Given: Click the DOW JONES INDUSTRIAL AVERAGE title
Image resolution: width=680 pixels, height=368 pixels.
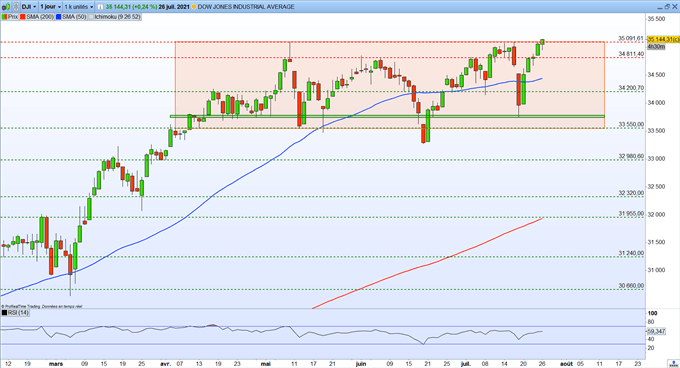Looking at the screenshot, I should point(246,7).
